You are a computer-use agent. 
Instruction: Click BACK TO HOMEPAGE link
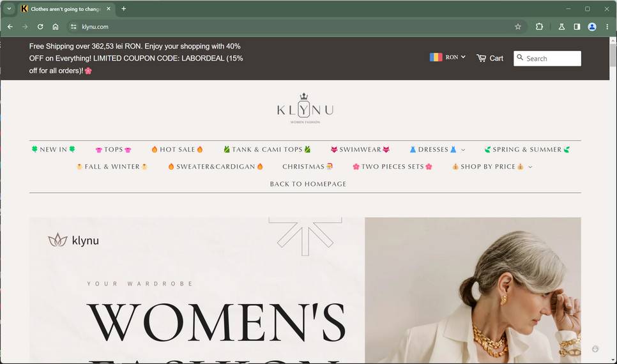pyautogui.click(x=308, y=184)
